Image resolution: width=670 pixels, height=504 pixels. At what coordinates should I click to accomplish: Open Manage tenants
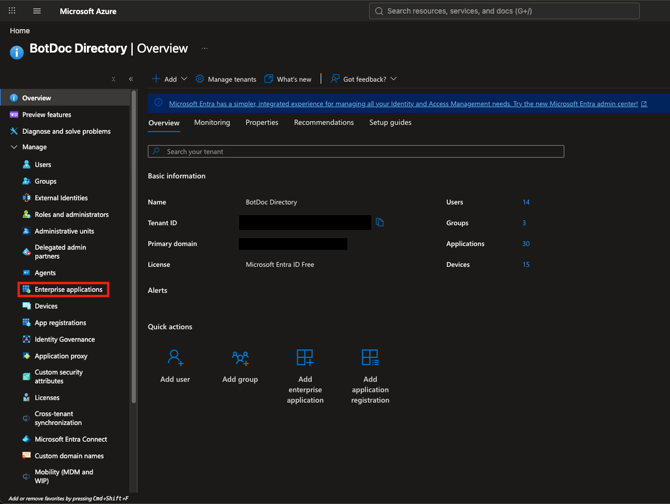226,79
